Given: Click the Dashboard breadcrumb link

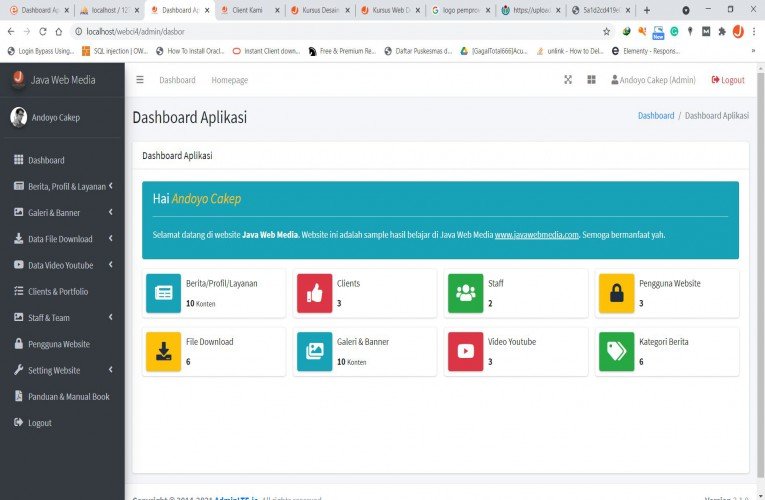Looking at the screenshot, I should point(656,116).
